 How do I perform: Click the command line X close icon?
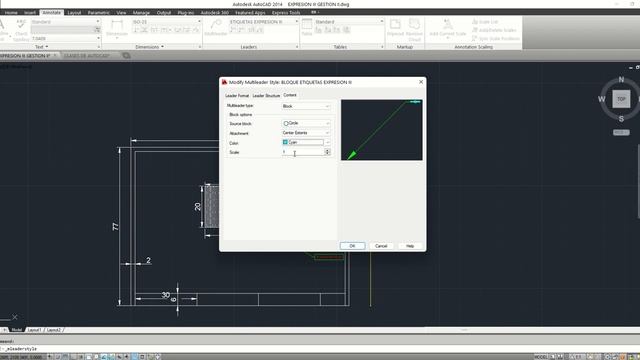(x=15, y=317)
